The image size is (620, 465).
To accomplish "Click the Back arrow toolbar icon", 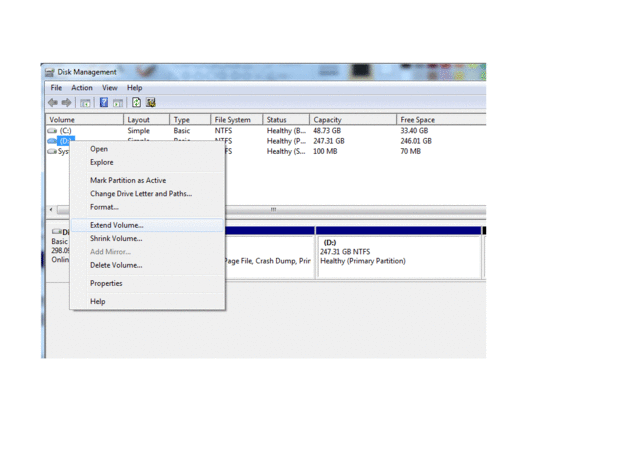I will coord(53,103).
